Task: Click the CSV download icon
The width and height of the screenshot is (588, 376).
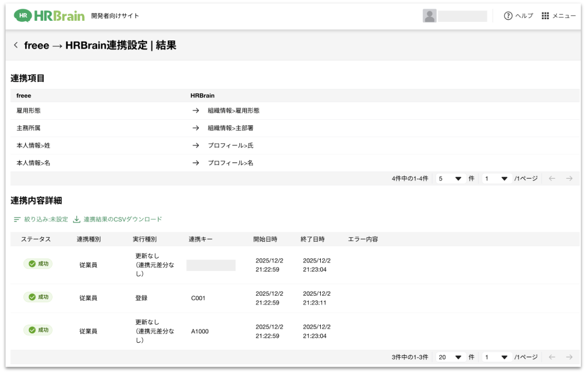Action: (x=77, y=219)
